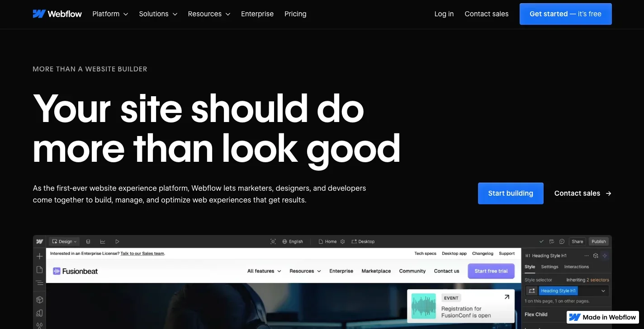
Task: Open the comments speech bubble icon
Action: tap(562, 241)
